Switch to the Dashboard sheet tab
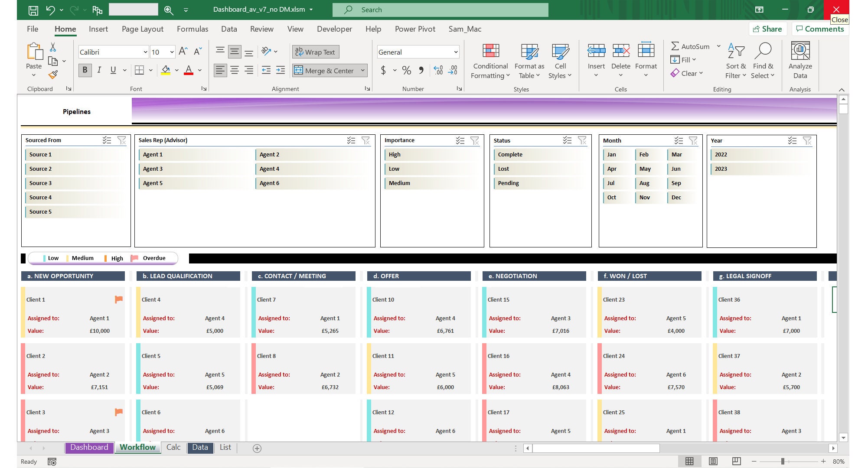Screen dimensions: 868x468 coord(89,447)
